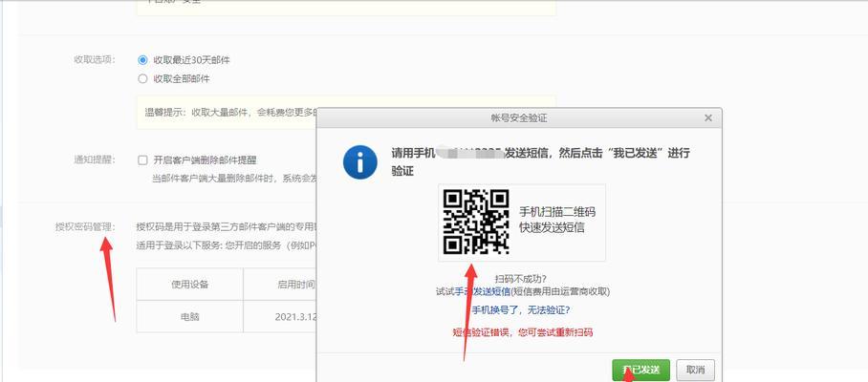The width and height of the screenshot is (868, 382).
Task: Click the 取消 button in dialog
Action: [x=695, y=370]
